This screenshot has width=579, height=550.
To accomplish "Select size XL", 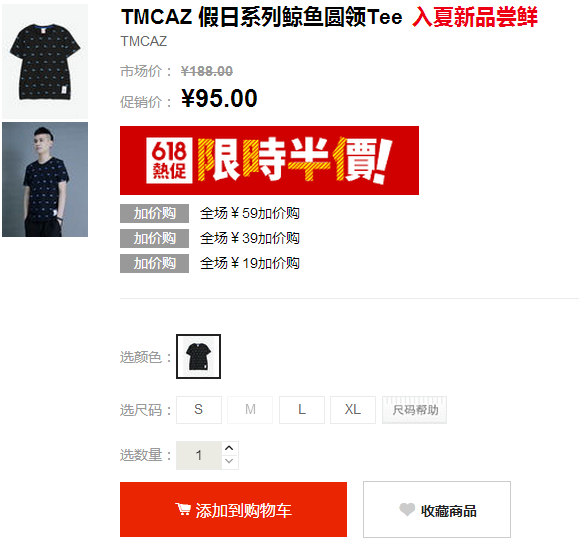I will tap(353, 410).
